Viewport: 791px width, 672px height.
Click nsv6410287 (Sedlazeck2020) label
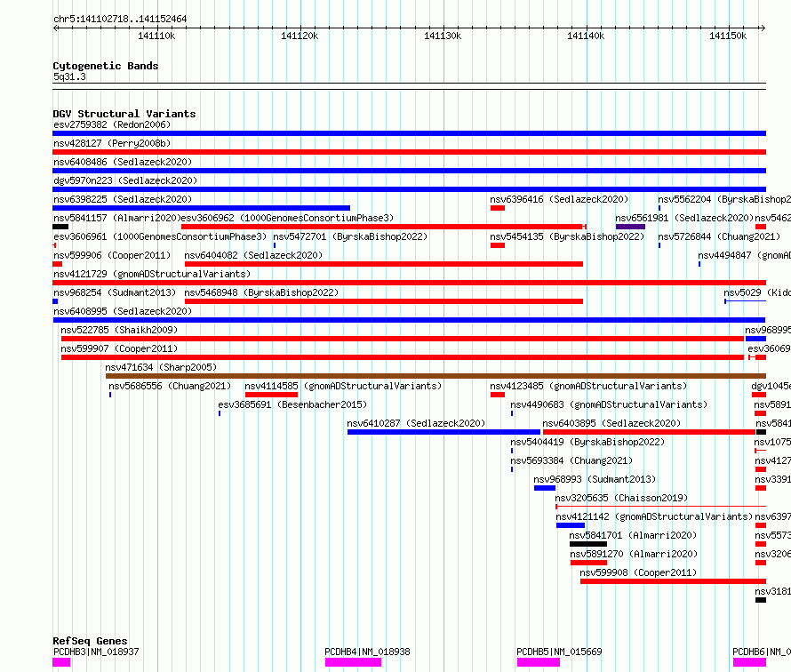click(x=416, y=423)
